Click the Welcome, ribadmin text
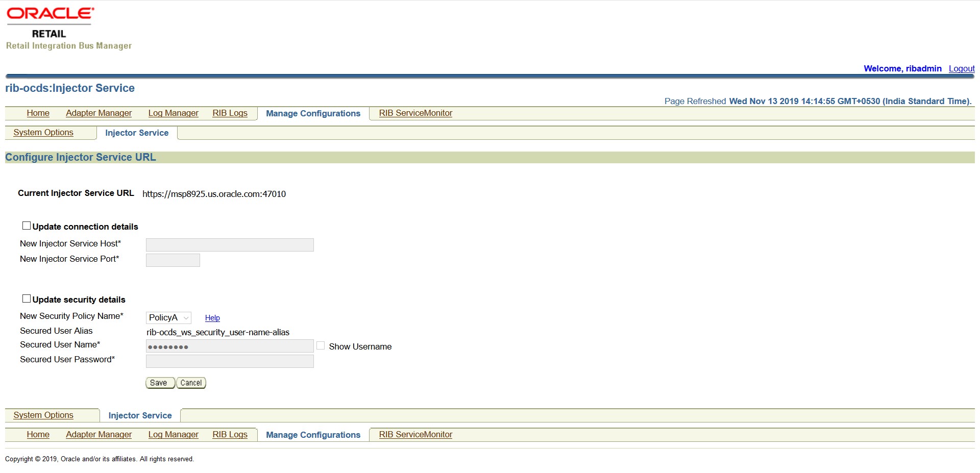Image resolution: width=980 pixels, height=473 pixels. click(x=902, y=68)
